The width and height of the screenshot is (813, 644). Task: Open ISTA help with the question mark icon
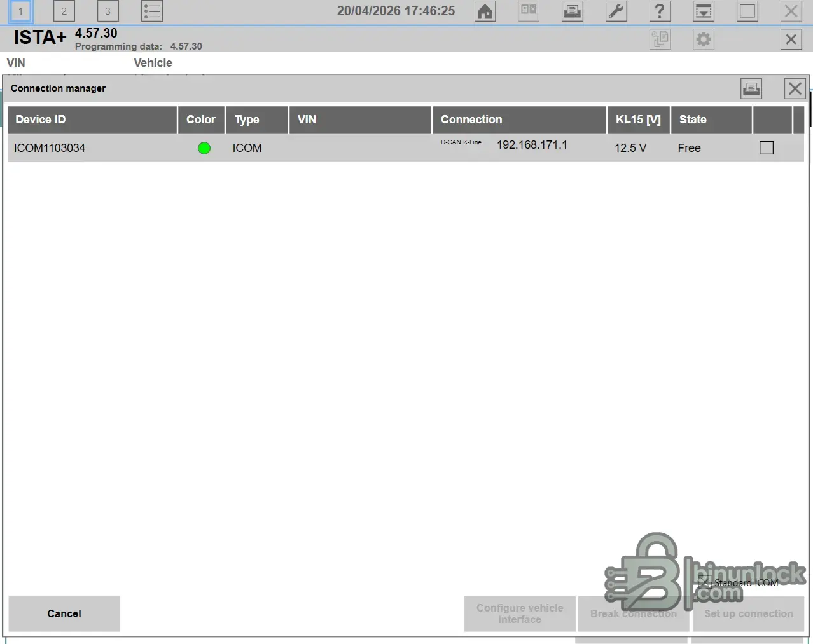tap(659, 11)
